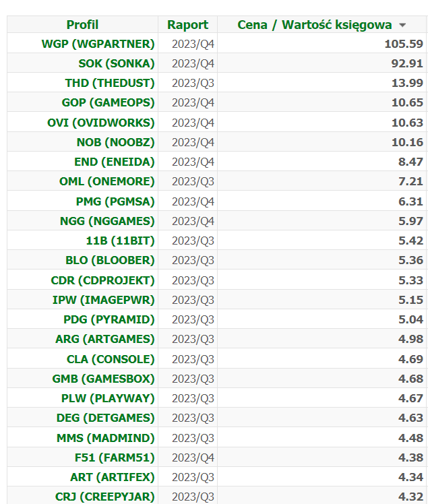This screenshot has width=428, height=504.
Task: Click NOB (NOOBZ) company link
Action: click(x=115, y=142)
